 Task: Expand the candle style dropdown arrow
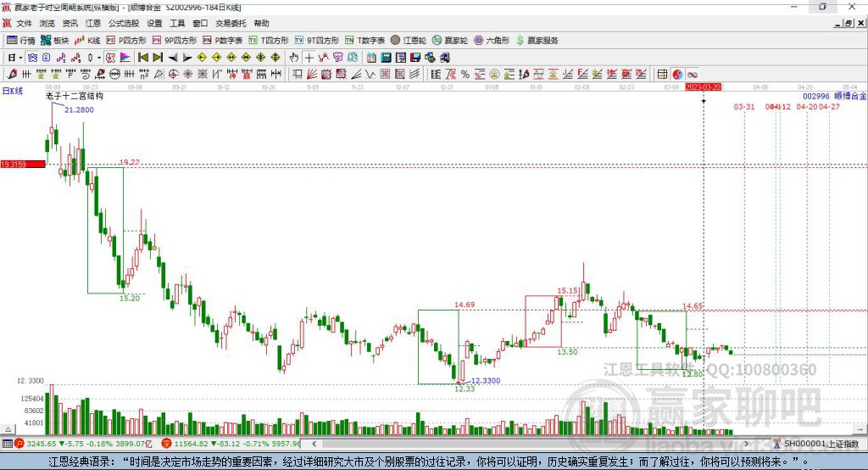(x=99, y=58)
